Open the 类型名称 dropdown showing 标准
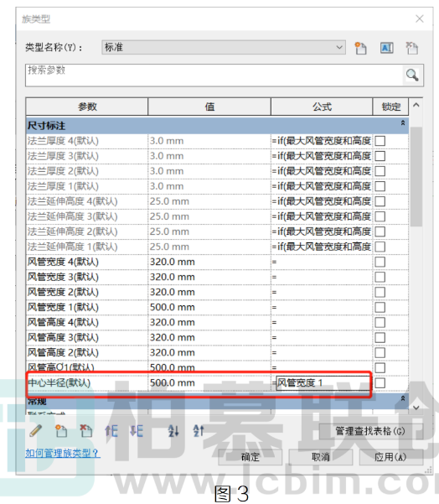The width and height of the screenshot is (439, 504). point(224,47)
